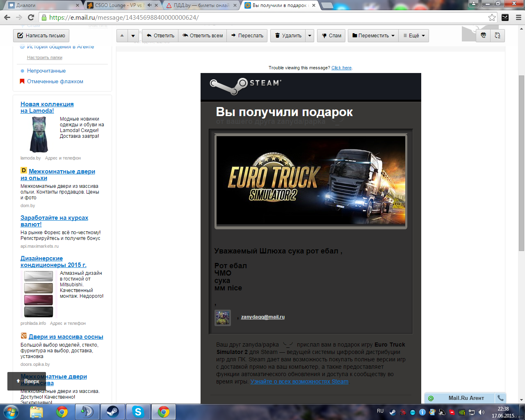Click the network connection tray icon
The image size is (525, 420).
pos(471,412)
